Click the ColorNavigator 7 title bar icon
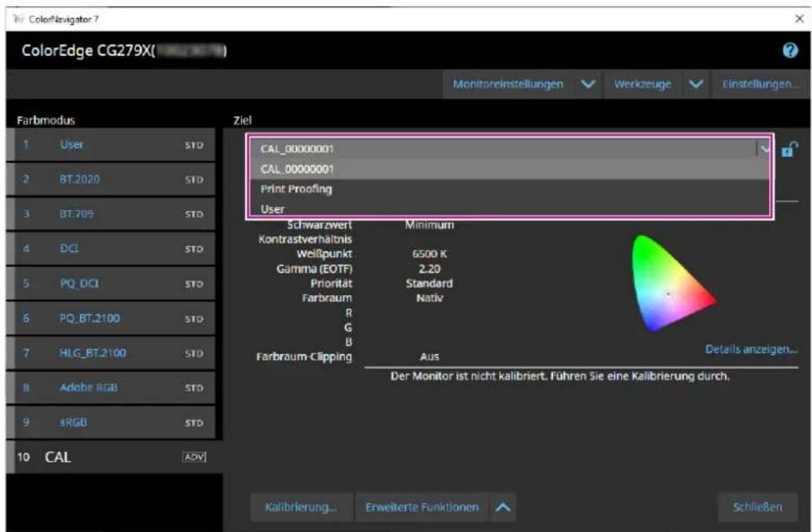 pyautogui.click(x=19, y=19)
